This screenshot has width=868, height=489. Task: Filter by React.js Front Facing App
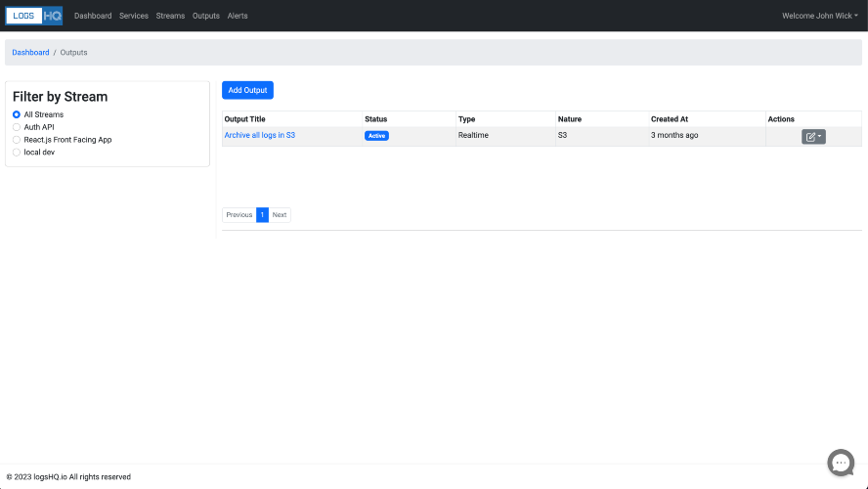tap(17, 140)
